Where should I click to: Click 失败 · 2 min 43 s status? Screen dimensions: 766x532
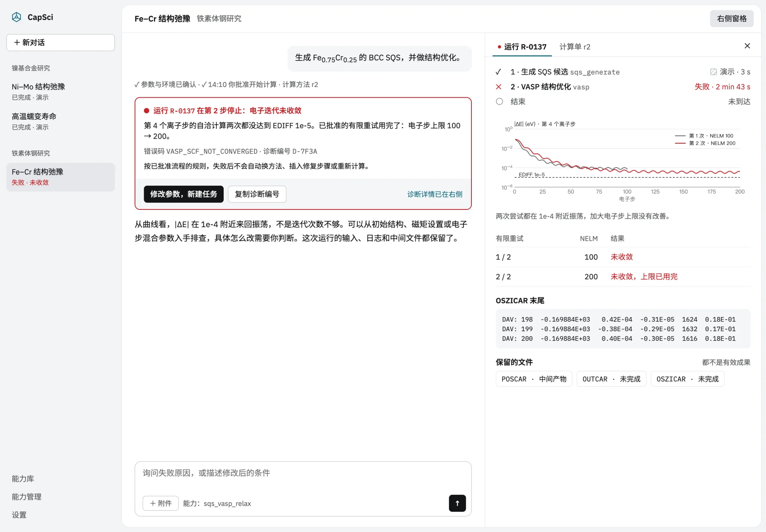722,87
